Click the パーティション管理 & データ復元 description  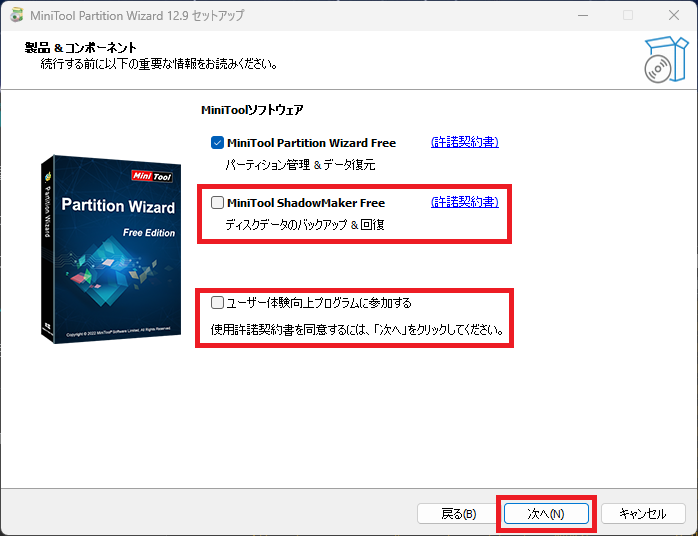point(300,165)
